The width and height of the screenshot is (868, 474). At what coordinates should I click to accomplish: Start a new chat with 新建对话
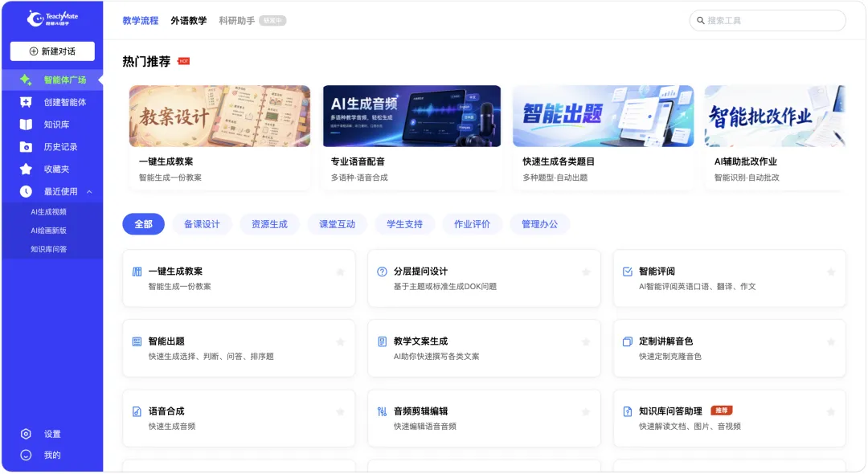point(52,51)
